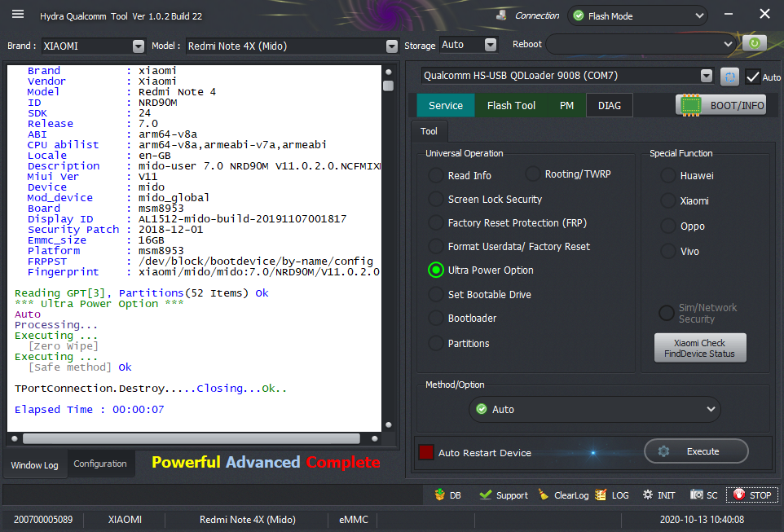Select the Read Info radio button
This screenshot has width=784, height=532.
[x=436, y=175]
